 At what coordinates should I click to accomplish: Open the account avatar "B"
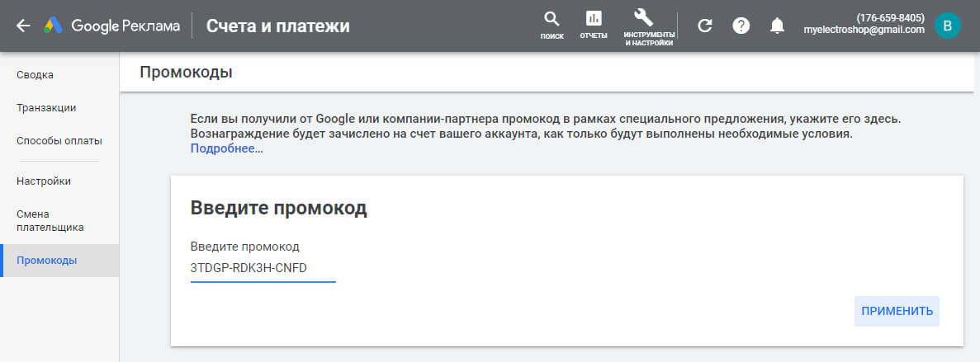coord(947,26)
